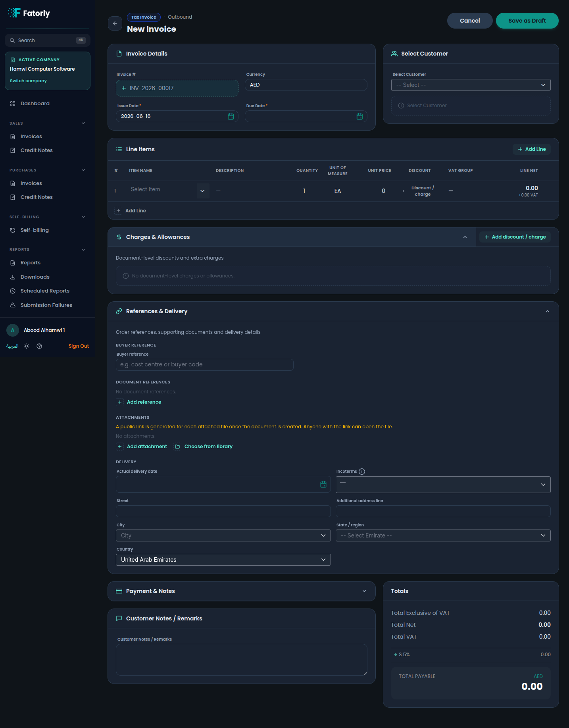Viewport: 569px width, 728px height.
Task: Go to Dashboard
Action: [x=47, y=104]
